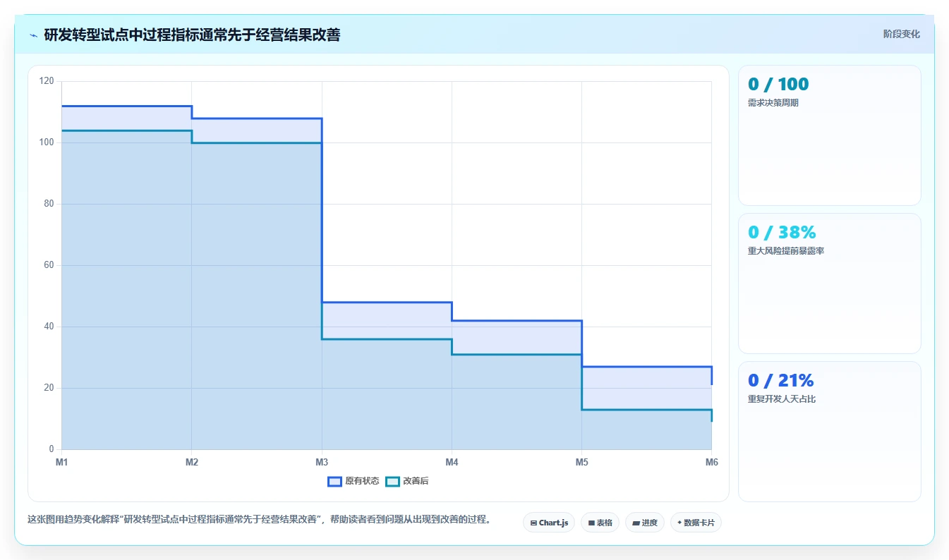Viewport: 949px width, 560px height.
Task: Select the 进度 tag chip
Action: pos(645,523)
